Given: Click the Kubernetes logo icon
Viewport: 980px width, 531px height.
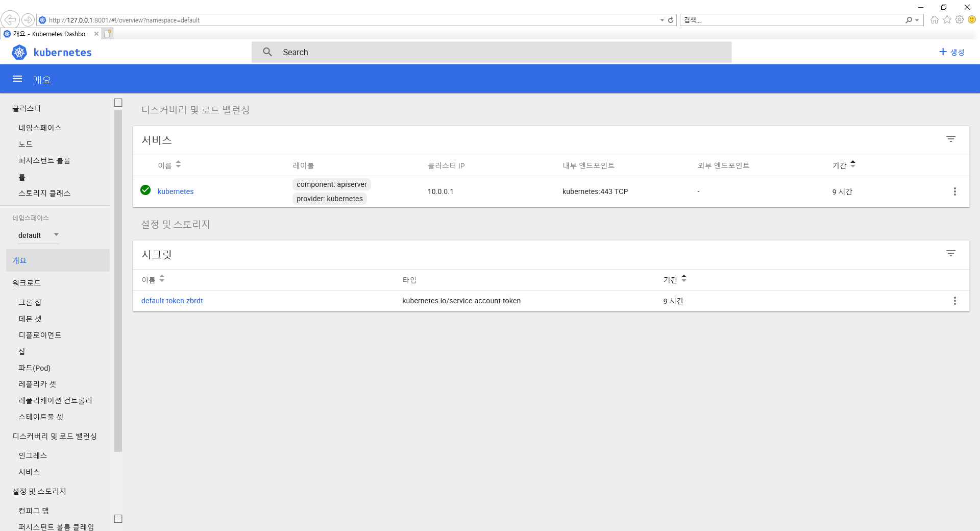Looking at the screenshot, I should (19, 52).
